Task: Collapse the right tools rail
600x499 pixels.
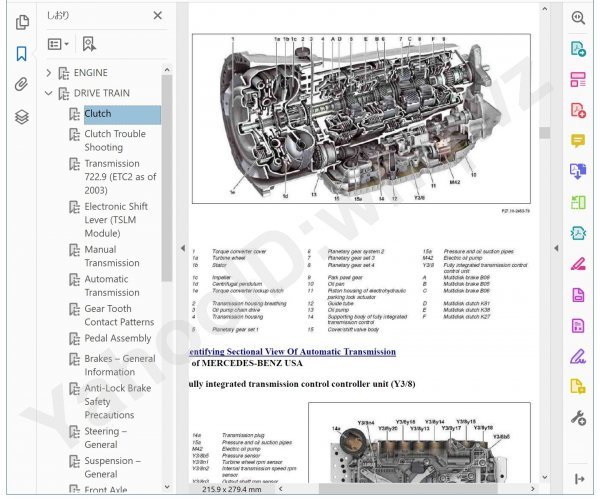Action: (579, 479)
